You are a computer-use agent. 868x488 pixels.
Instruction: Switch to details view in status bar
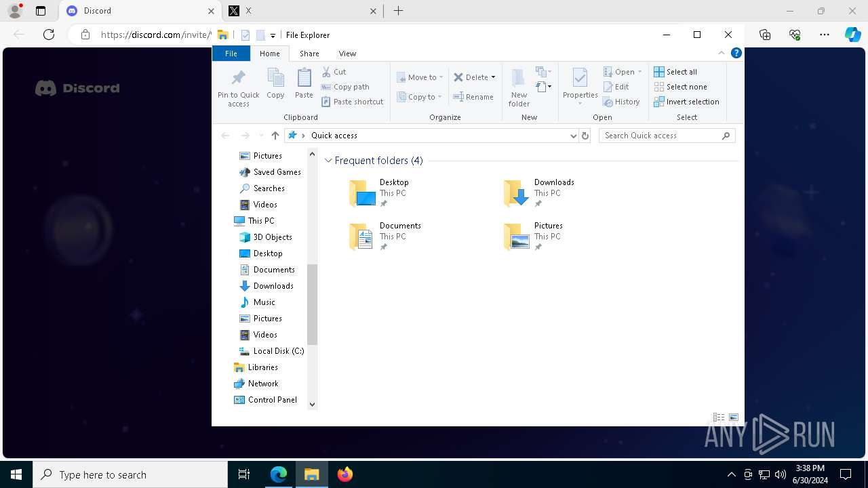pos(719,418)
